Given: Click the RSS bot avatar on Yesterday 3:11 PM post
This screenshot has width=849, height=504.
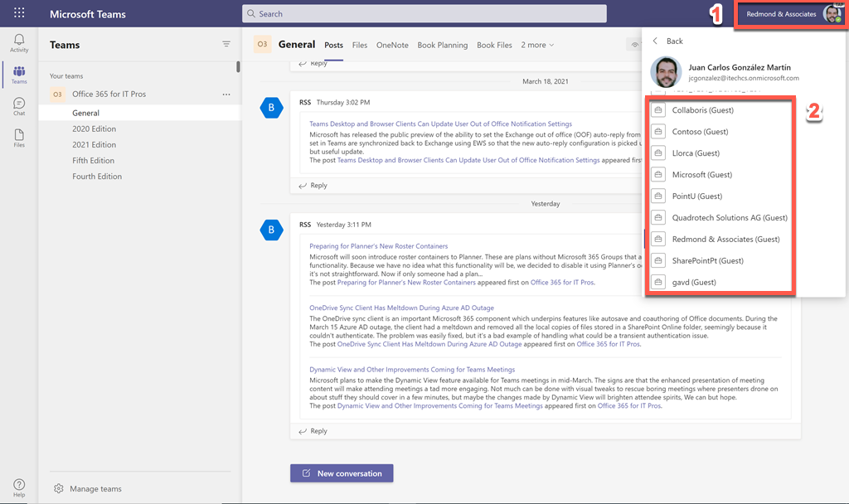Looking at the screenshot, I should tap(271, 230).
